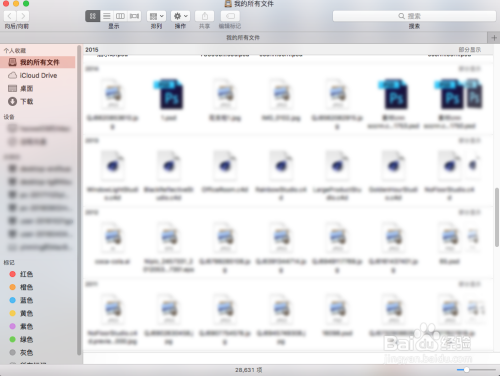
Task: Open 我的所有文件 in the sidebar
Action: click(x=38, y=62)
